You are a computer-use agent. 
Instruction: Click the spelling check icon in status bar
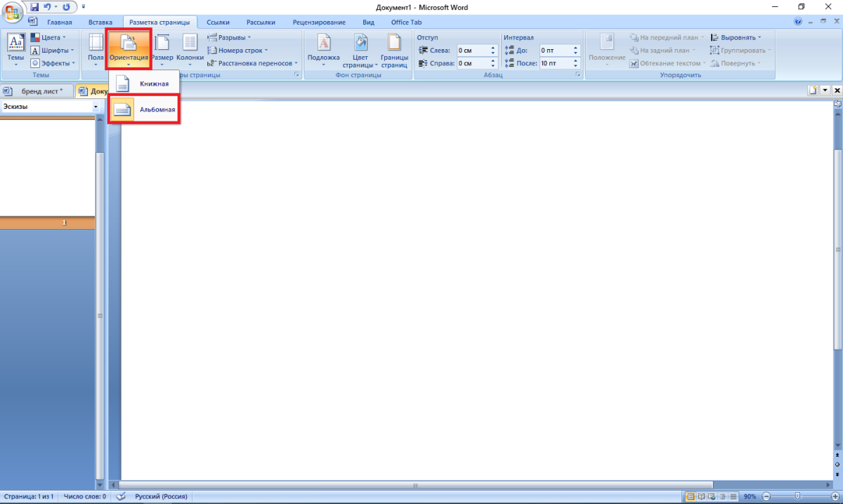pyautogui.click(x=120, y=496)
